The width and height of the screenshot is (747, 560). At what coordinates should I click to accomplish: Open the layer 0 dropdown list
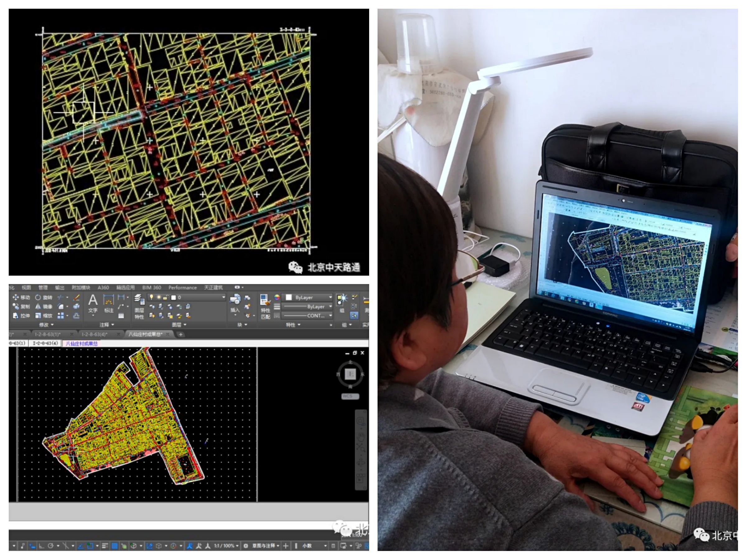pos(223,297)
